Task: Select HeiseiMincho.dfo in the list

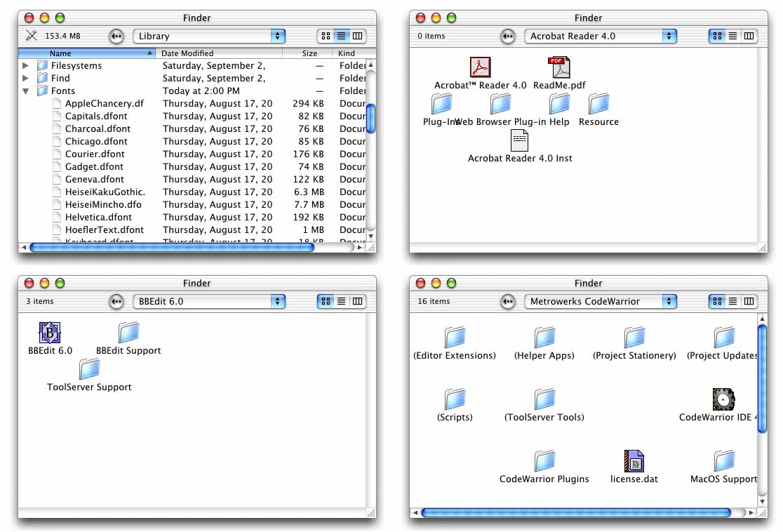Action: (x=103, y=204)
